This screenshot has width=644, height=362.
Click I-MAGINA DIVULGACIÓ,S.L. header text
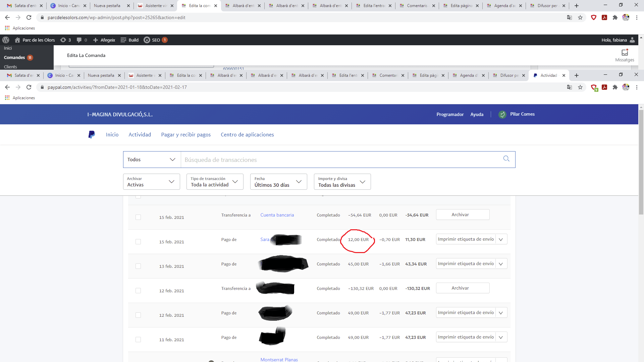pos(120,114)
